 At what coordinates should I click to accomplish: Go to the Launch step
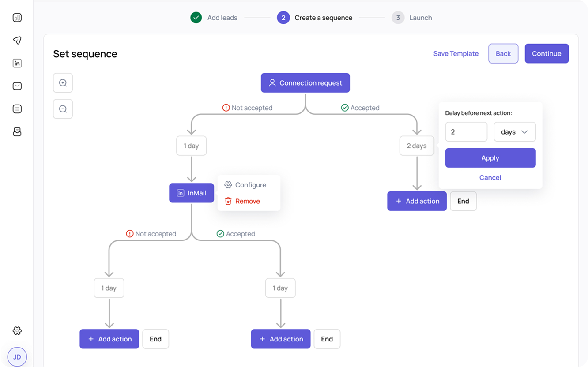412,18
